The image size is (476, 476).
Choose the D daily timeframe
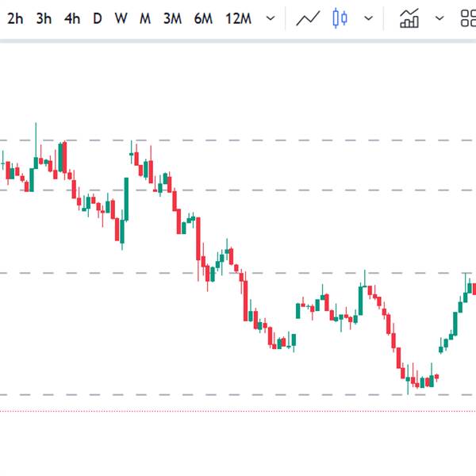point(97,19)
